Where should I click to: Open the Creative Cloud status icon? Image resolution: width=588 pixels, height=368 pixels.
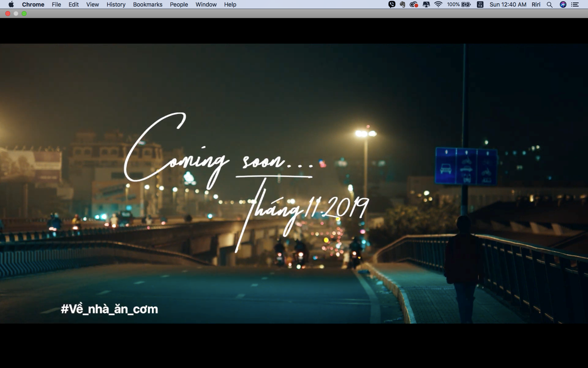pos(414,4)
